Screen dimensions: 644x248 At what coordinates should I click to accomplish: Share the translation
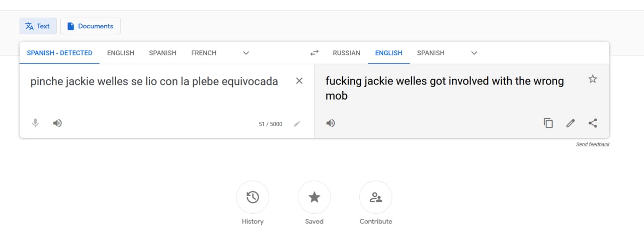pyautogui.click(x=593, y=123)
